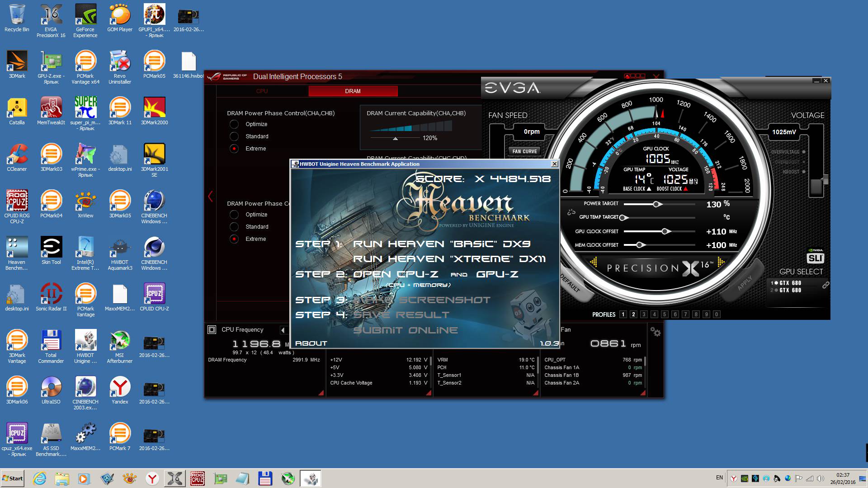Screen dimensions: 868x488
Task: Adjust GPU CLOCK OFFSET slider handle
Action: (x=665, y=231)
